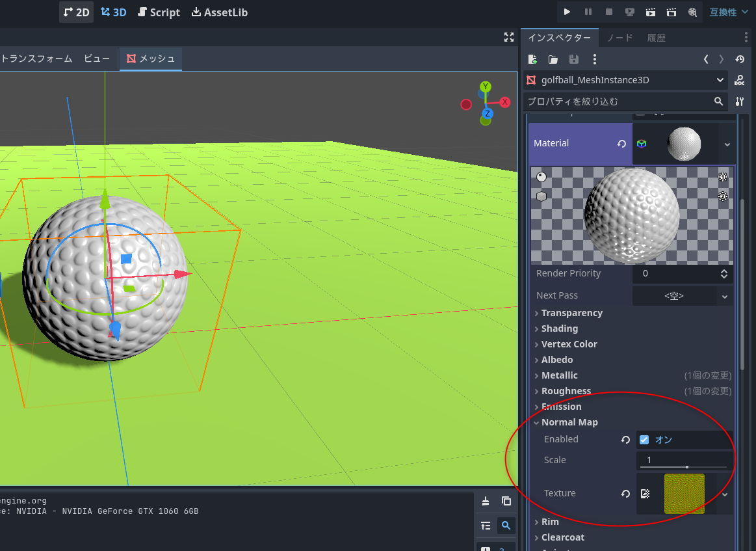Screen dimensions: 756x551
Task: Revert the Normal Map texture value
Action: pos(625,494)
